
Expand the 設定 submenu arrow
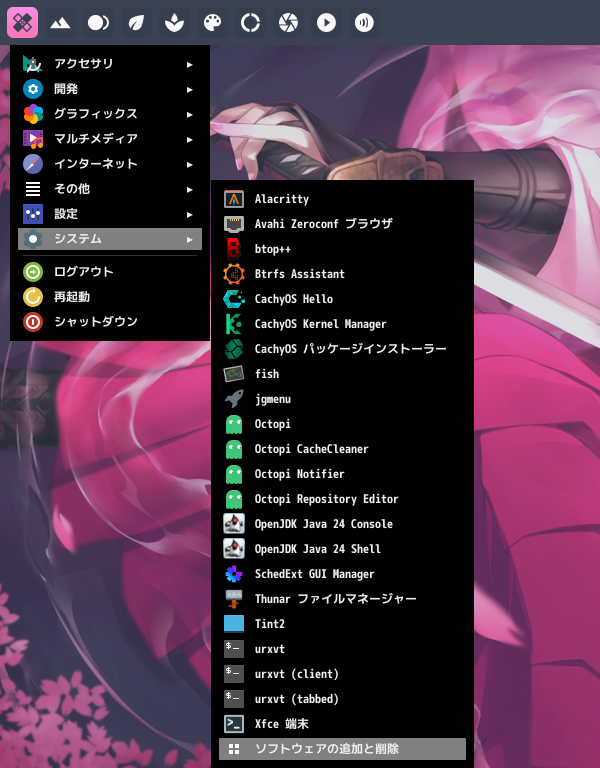coord(190,214)
